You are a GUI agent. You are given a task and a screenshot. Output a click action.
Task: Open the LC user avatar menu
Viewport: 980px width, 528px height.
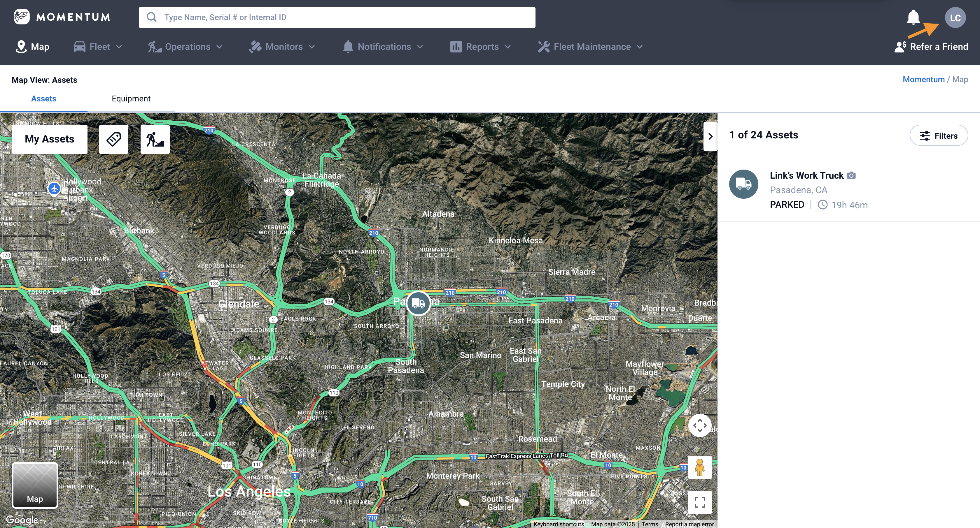pyautogui.click(x=955, y=18)
